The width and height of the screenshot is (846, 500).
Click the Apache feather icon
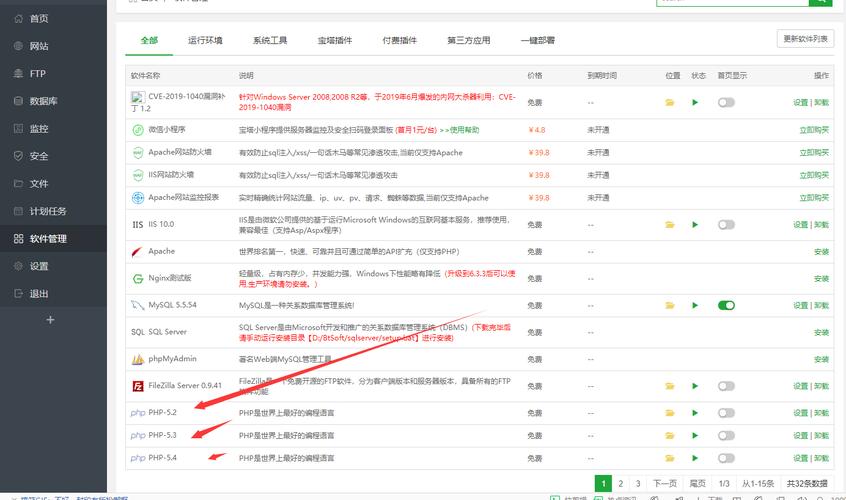tap(137, 252)
